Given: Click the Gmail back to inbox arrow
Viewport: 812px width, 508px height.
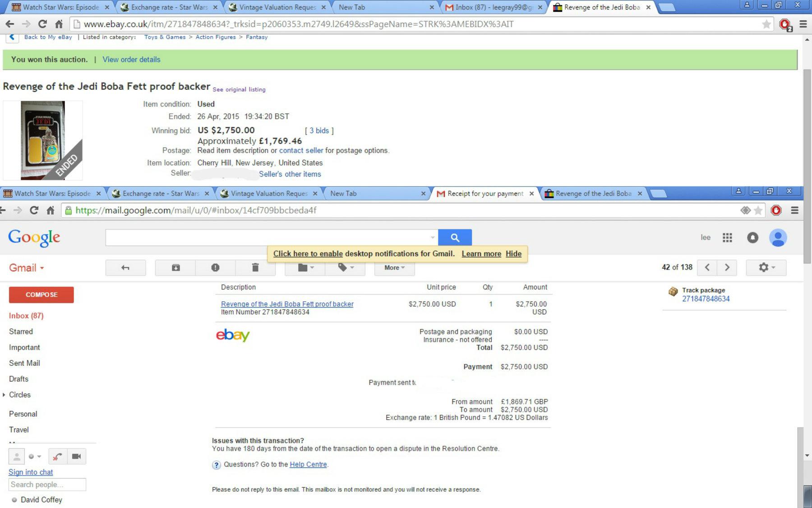Looking at the screenshot, I should (x=125, y=268).
